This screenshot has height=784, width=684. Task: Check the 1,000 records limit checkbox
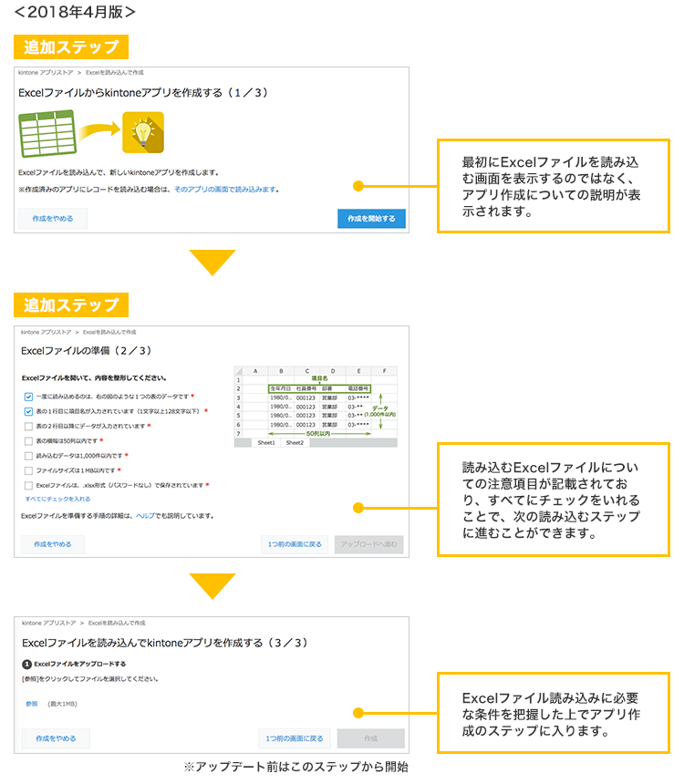pos(28,455)
